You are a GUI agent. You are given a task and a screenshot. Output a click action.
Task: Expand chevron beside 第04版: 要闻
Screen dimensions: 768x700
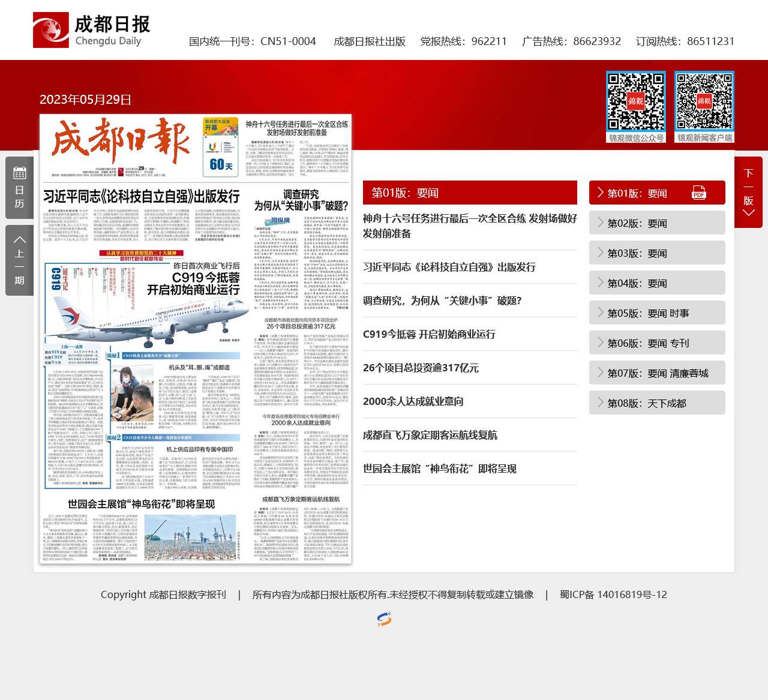click(600, 283)
